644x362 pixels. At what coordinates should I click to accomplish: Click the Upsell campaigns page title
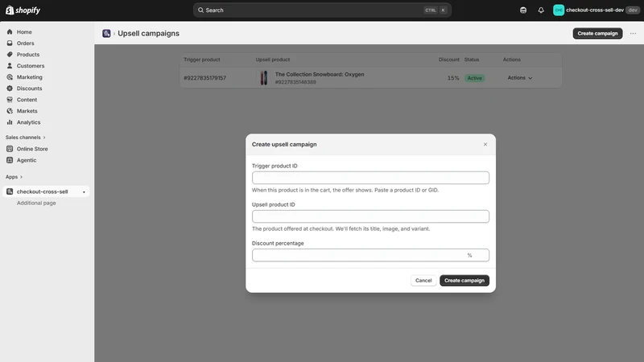click(x=148, y=33)
